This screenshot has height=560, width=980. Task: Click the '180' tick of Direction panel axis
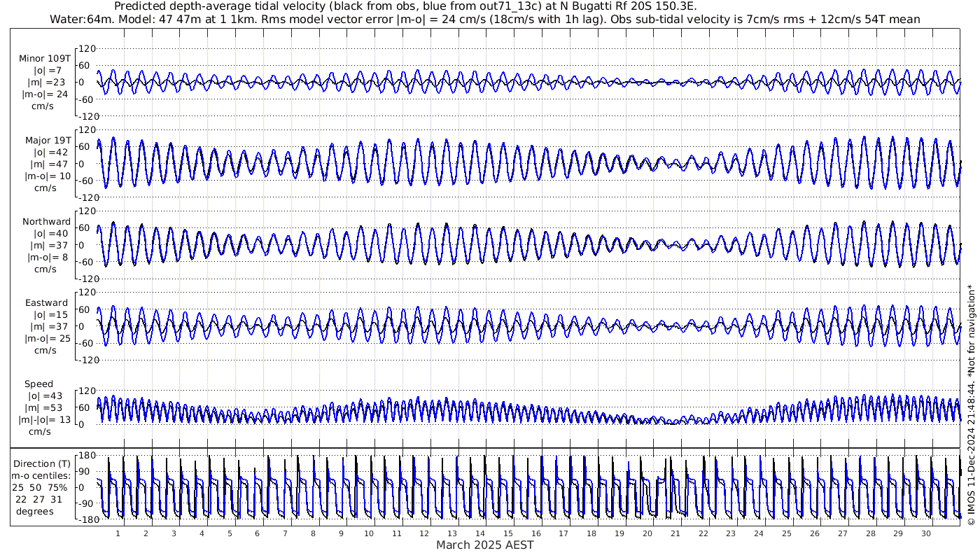pos(87,456)
